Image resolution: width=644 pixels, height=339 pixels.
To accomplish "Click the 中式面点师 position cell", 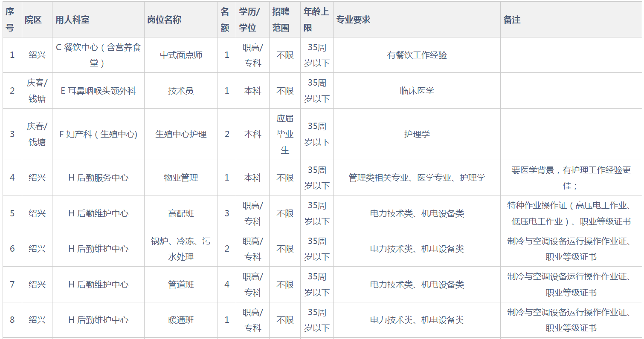I will (x=181, y=55).
